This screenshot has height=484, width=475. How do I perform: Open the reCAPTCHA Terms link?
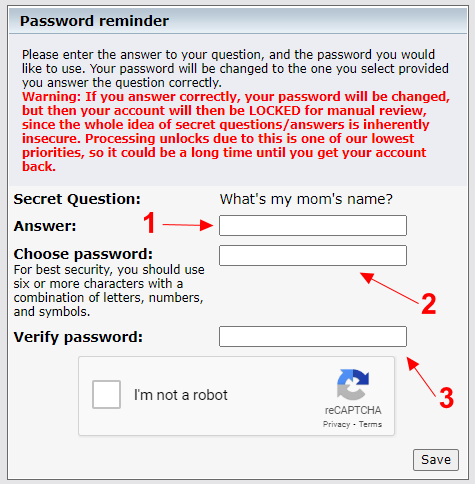click(x=370, y=424)
